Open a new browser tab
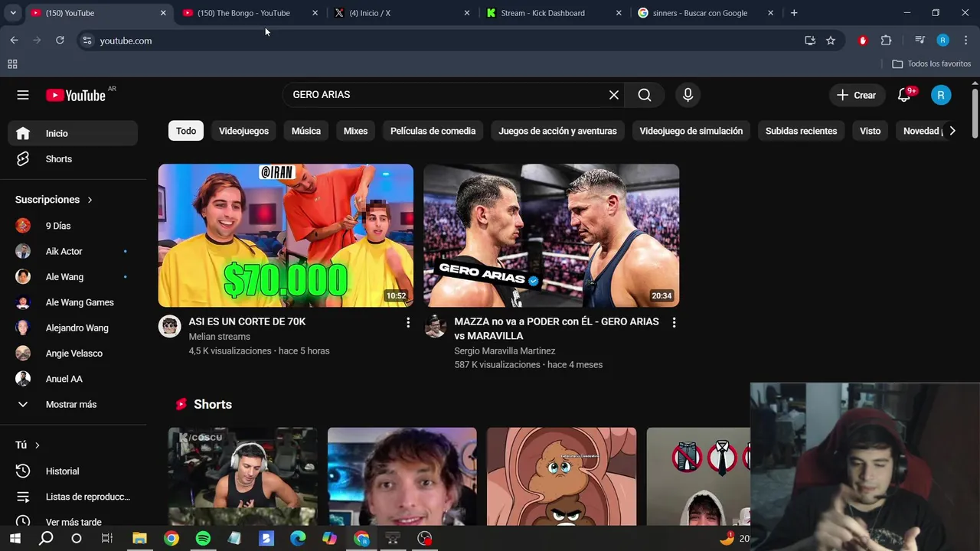 click(x=794, y=13)
